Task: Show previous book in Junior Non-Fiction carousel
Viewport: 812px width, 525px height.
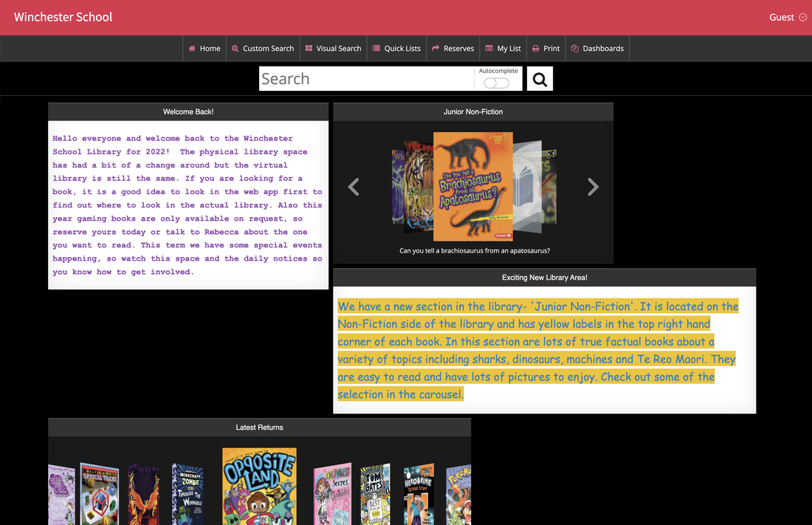Action: click(x=354, y=188)
